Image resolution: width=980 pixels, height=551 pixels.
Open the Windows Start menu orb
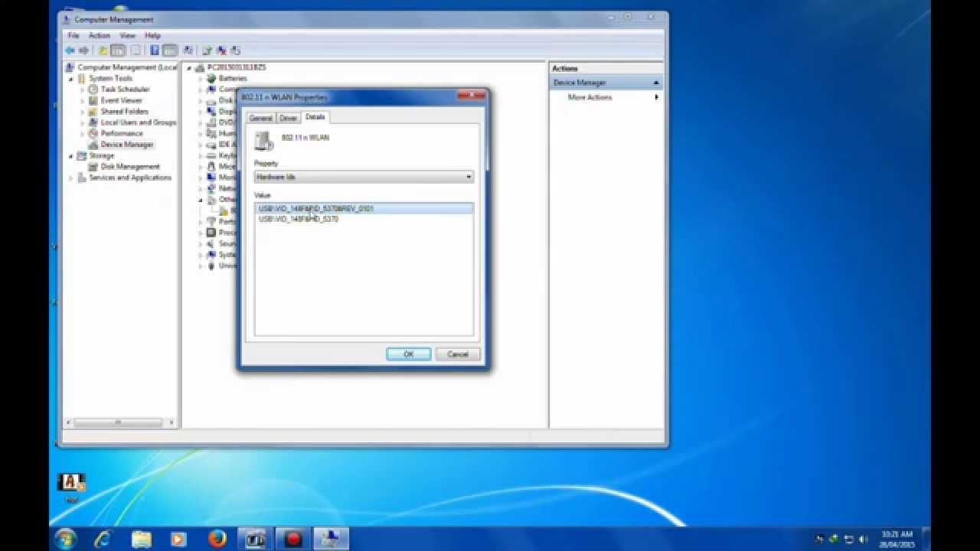(66, 539)
